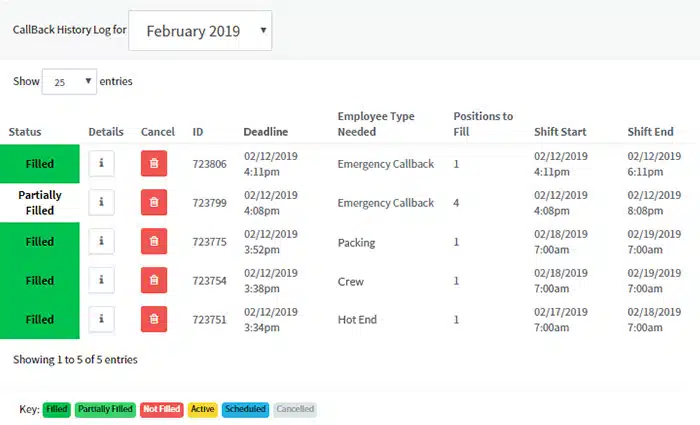
Task: Open details info icon for ID 723806
Action: coord(101,163)
